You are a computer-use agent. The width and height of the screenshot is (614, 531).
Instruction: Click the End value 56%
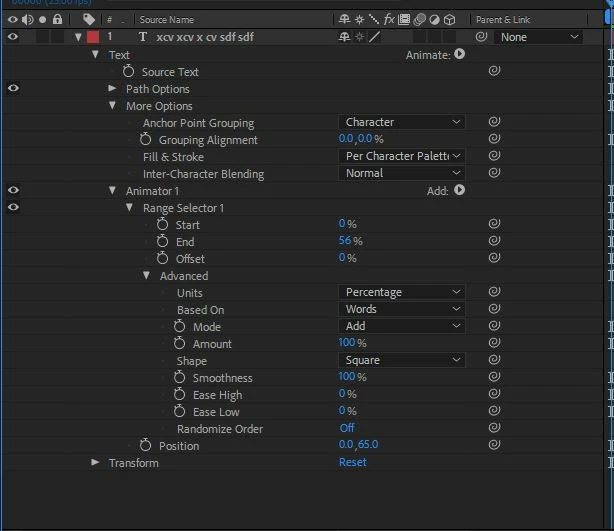[x=350, y=240]
